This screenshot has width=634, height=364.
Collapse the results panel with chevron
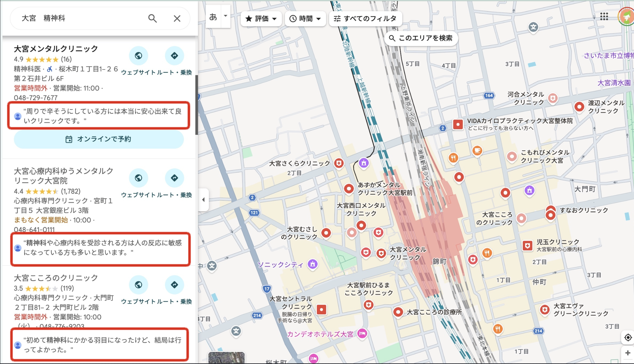tap(204, 200)
